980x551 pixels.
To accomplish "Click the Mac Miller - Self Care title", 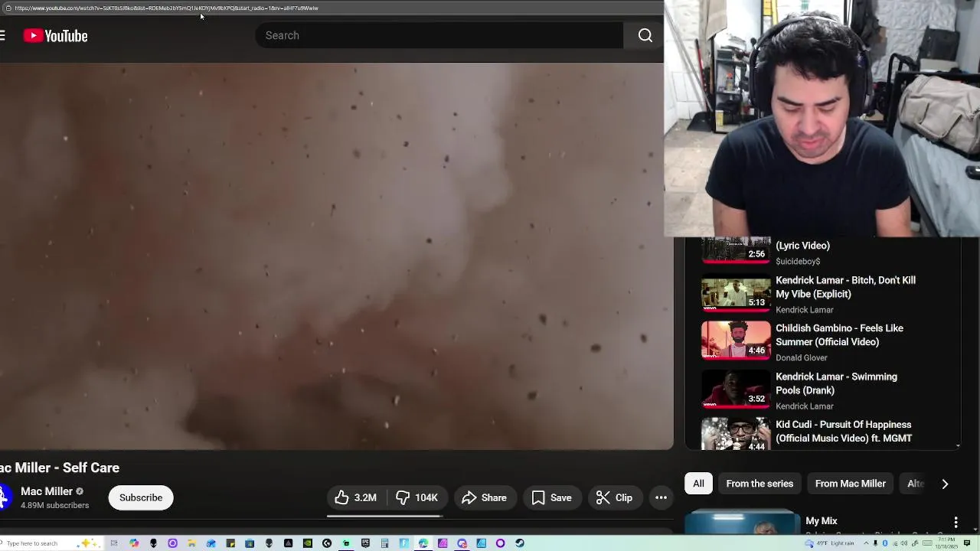I will [x=60, y=468].
